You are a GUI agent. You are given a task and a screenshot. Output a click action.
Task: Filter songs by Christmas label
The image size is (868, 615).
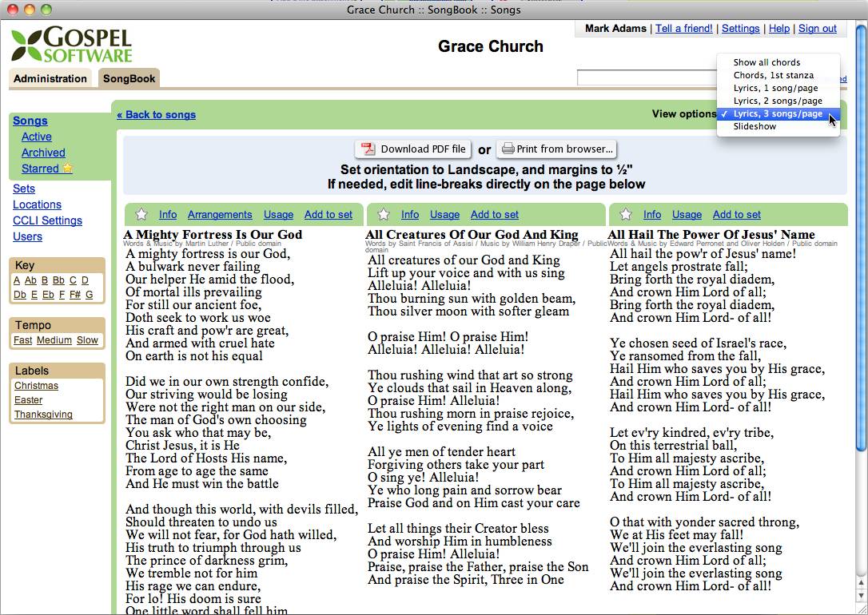pos(36,386)
